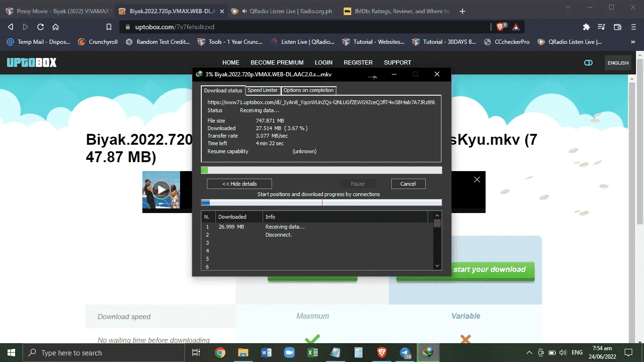Viewport: 644px width, 362px height.
Task: Click the start your download button
Action: point(489,270)
